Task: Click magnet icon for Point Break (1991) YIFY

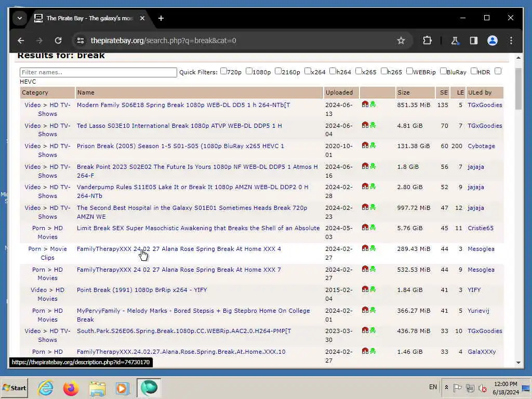Action: (365, 289)
